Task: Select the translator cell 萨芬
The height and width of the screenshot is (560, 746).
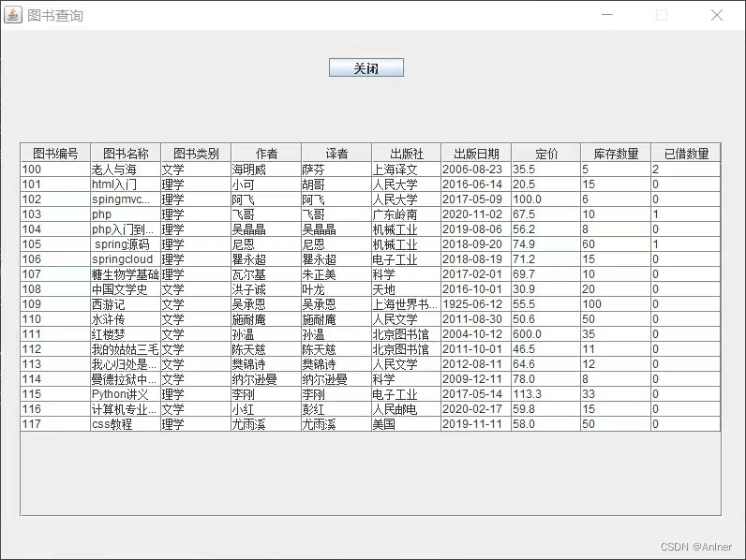Action: coord(336,169)
